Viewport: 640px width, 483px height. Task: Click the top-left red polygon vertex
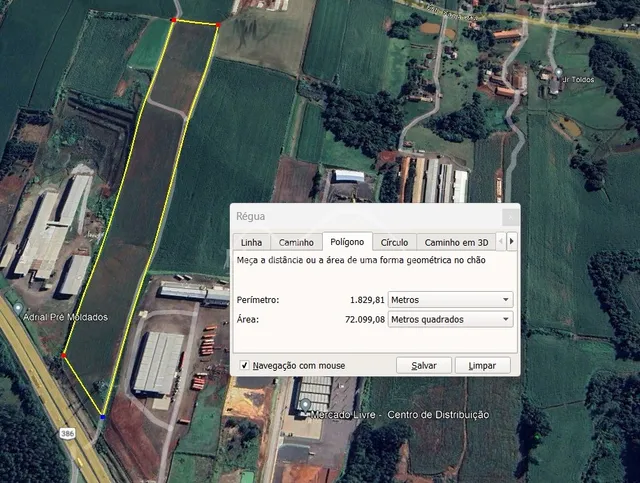tap(174, 20)
